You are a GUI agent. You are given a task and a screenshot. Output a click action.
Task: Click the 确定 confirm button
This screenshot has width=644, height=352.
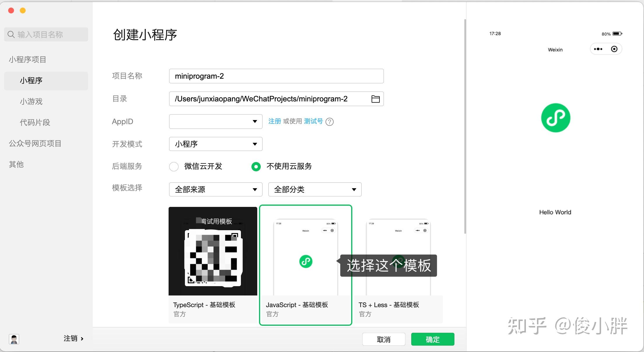click(x=433, y=339)
